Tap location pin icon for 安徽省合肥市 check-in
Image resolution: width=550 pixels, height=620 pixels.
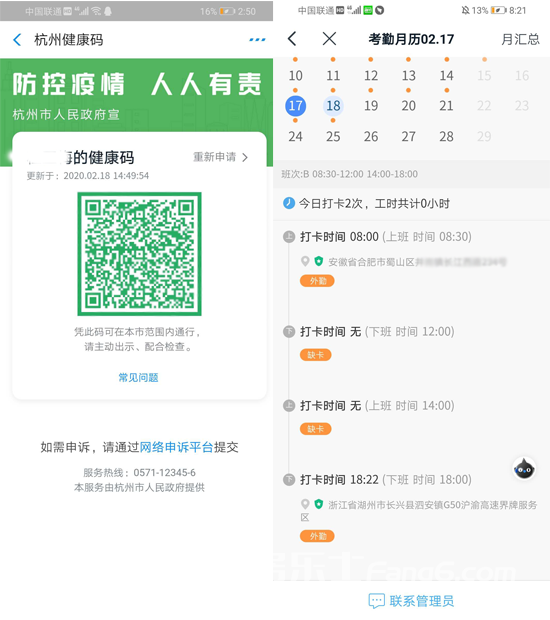(305, 261)
